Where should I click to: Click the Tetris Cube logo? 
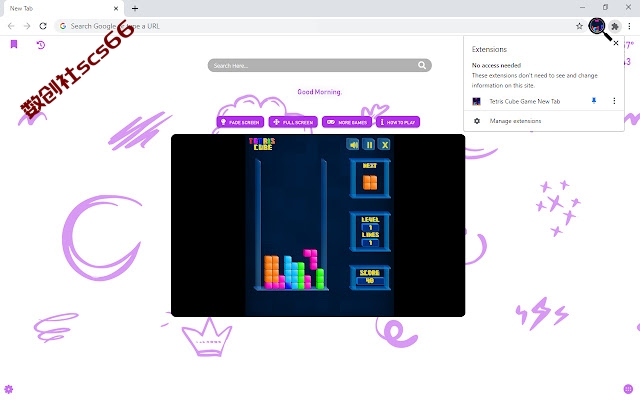point(262,144)
